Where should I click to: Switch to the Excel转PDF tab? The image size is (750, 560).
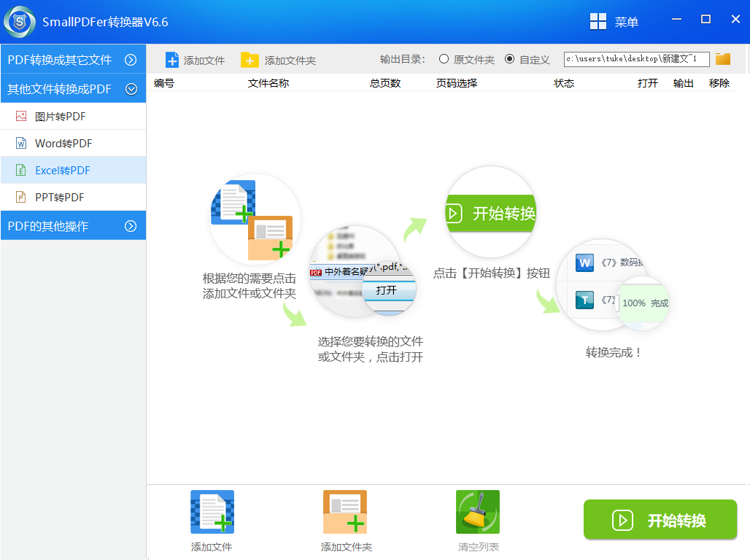(21, 170)
